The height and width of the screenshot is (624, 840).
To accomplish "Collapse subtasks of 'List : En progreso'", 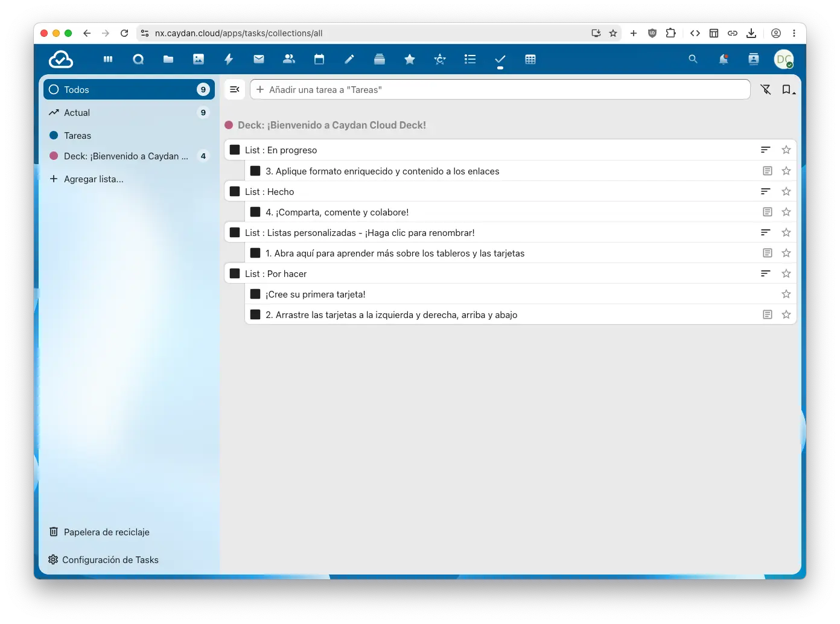I will pyautogui.click(x=765, y=150).
